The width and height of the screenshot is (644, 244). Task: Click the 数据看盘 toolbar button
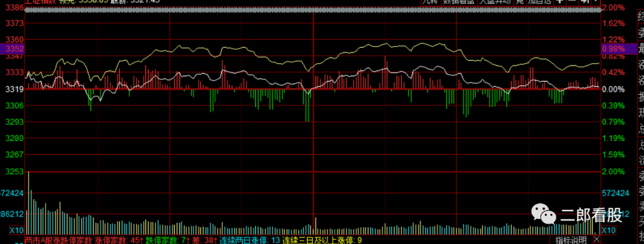click(459, 2)
